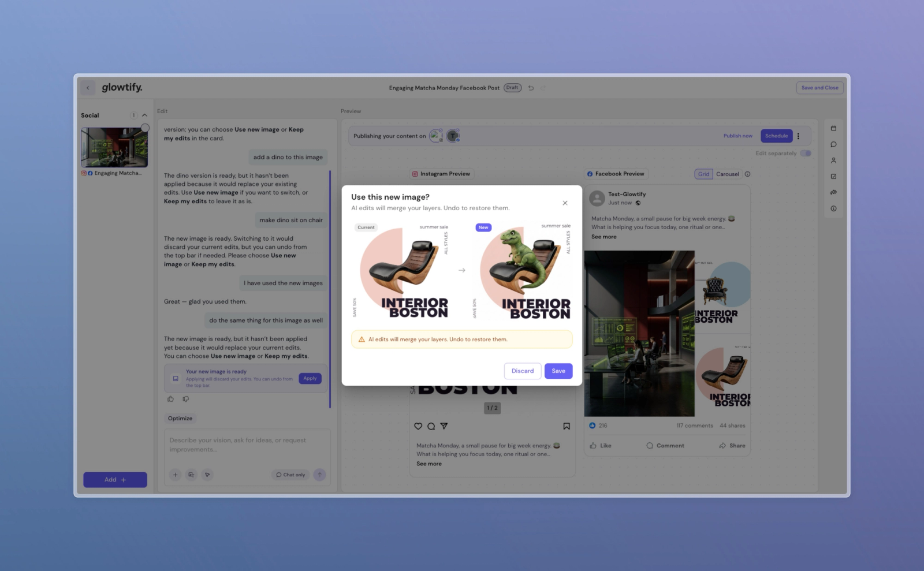Open the image generation icon in chat box
This screenshot has width=924, height=571.
pyautogui.click(x=191, y=475)
